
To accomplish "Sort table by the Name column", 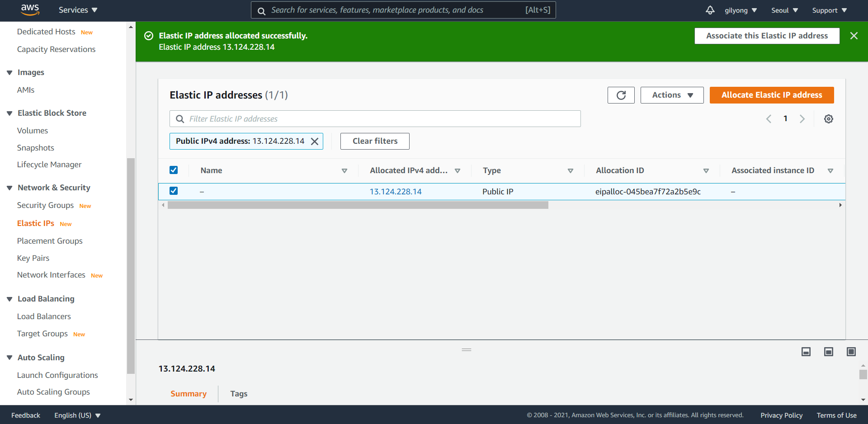I will [344, 171].
